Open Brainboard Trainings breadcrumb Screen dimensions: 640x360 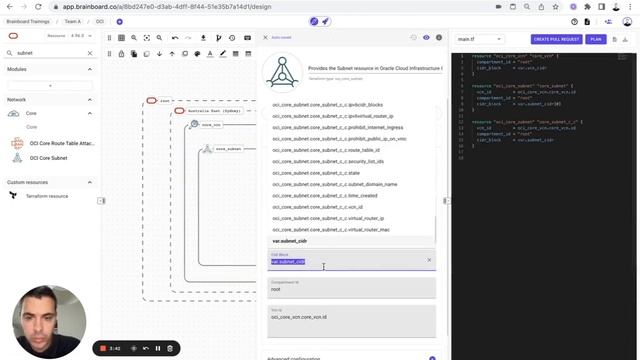(x=28, y=22)
